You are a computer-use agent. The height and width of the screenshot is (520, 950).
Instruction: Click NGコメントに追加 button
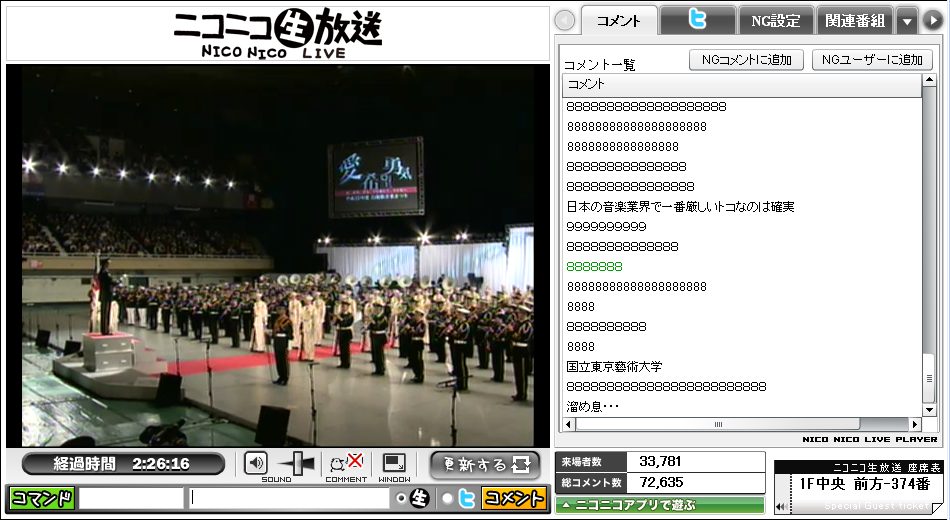(x=746, y=59)
